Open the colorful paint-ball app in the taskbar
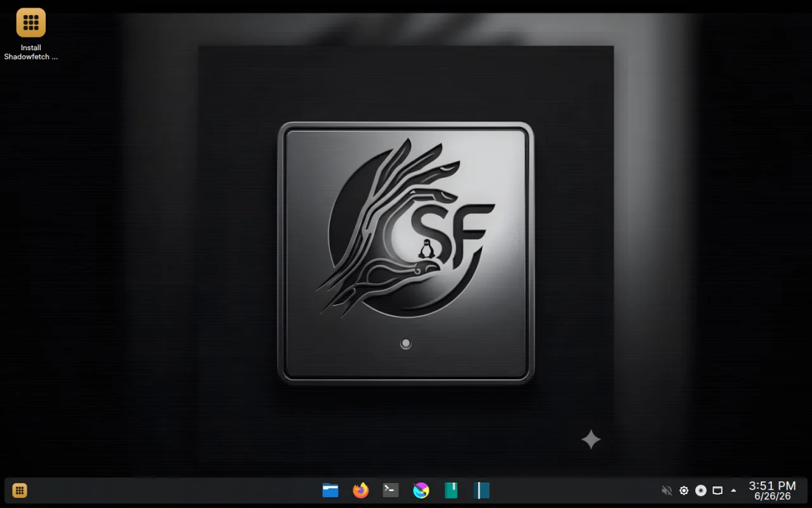 [421, 490]
